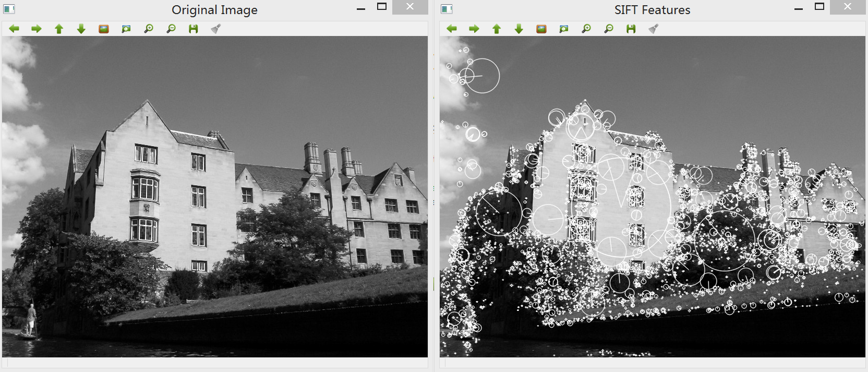This screenshot has width=868, height=372.
Task: Minimize the Original Image window
Action: click(x=361, y=9)
